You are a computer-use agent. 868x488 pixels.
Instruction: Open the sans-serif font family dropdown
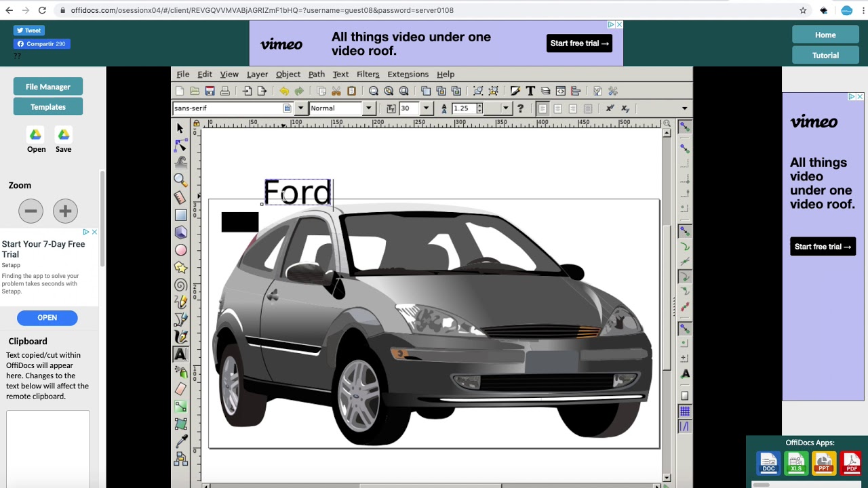(300, 108)
